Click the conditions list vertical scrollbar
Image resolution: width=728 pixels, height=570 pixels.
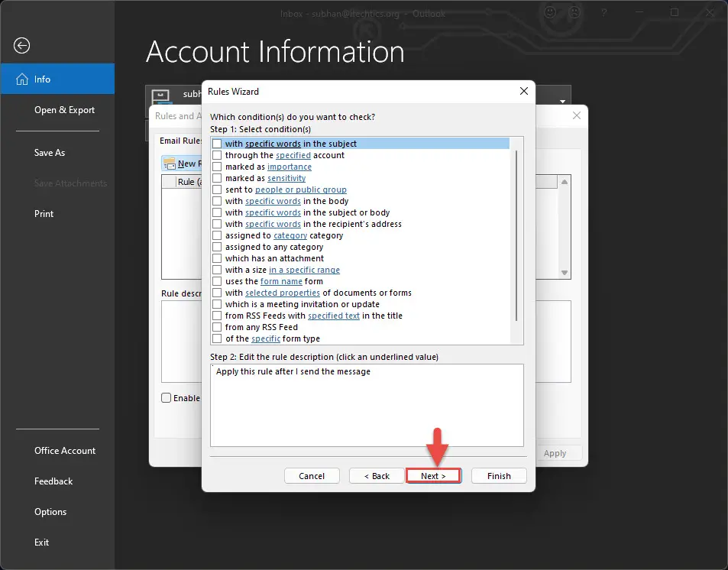516,235
